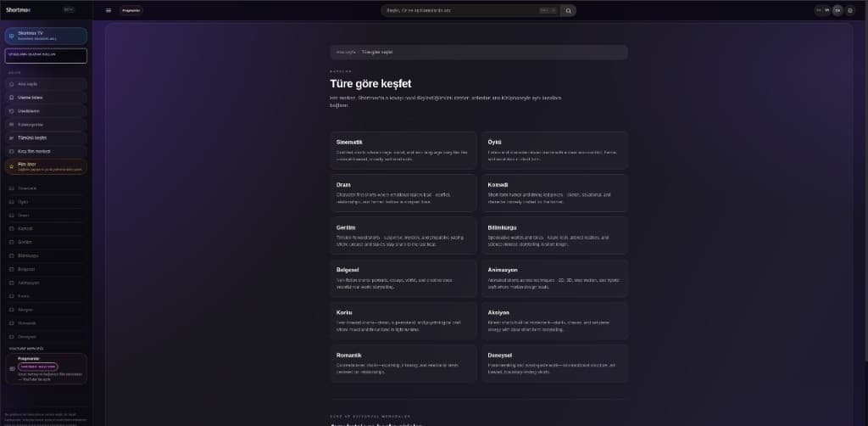Open the Romantik genre card
This screenshot has width=868, height=426.
(403, 364)
